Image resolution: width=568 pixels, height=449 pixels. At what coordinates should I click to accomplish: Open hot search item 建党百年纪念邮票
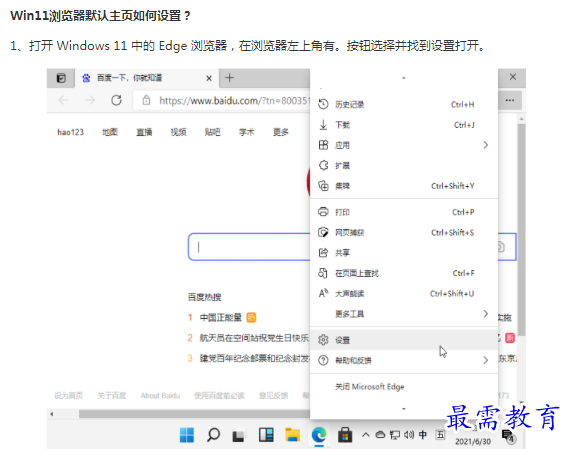[255, 358]
